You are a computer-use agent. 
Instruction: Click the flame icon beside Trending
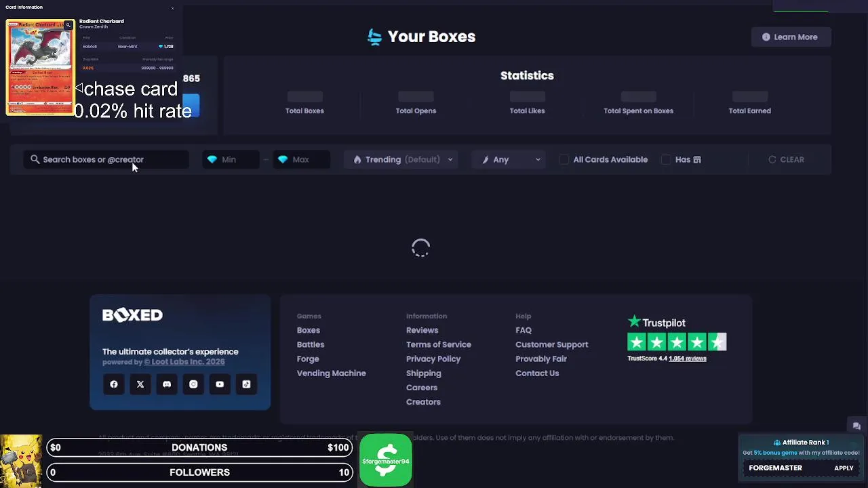[357, 160]
